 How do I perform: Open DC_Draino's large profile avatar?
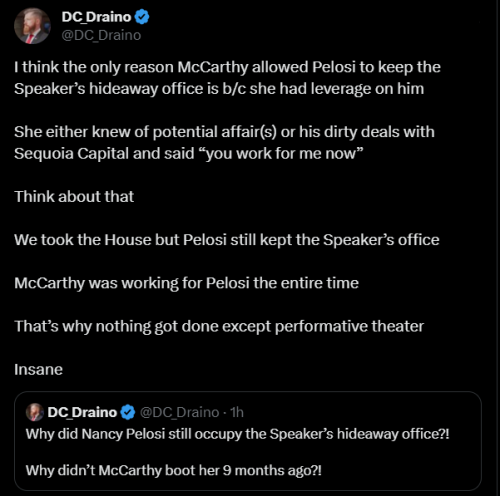(32, 26)
